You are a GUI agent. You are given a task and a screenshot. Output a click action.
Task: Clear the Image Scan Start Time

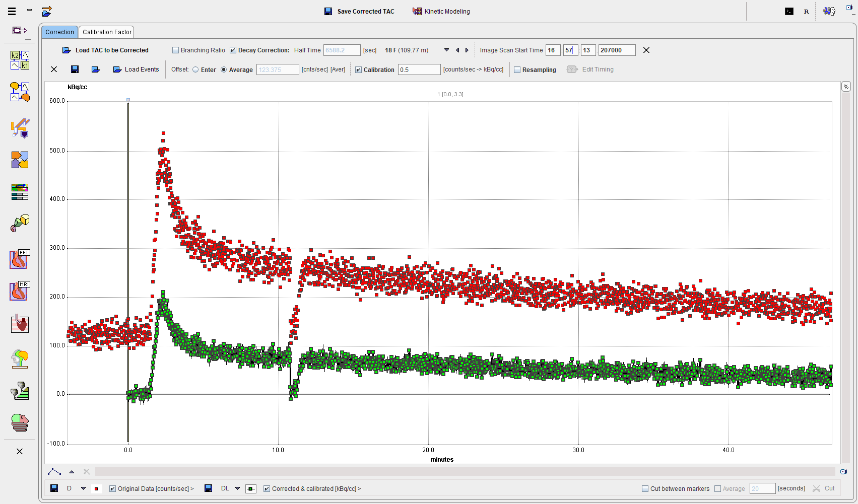[646, 50]
